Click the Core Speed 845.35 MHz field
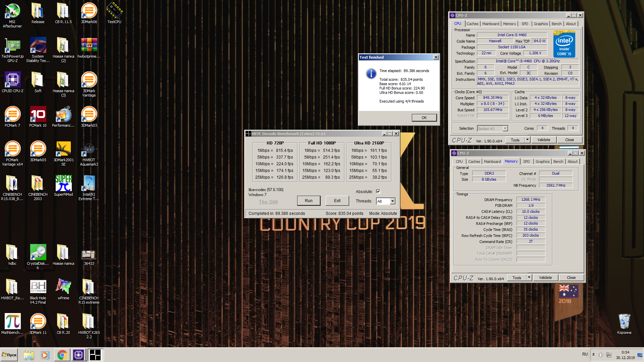 (493, 98)
